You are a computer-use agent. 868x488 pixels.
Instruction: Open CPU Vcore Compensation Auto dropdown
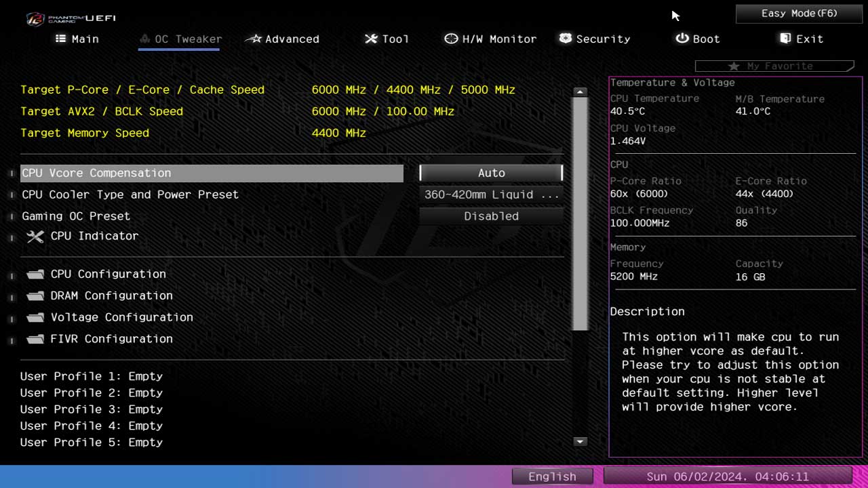pyautogui.click(x=491, y=173)
